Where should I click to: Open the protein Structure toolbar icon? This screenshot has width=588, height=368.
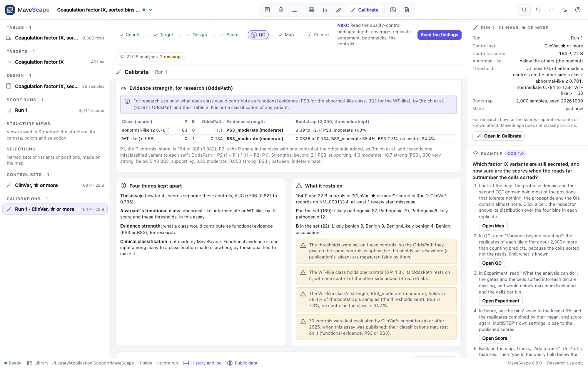(338, 10)
